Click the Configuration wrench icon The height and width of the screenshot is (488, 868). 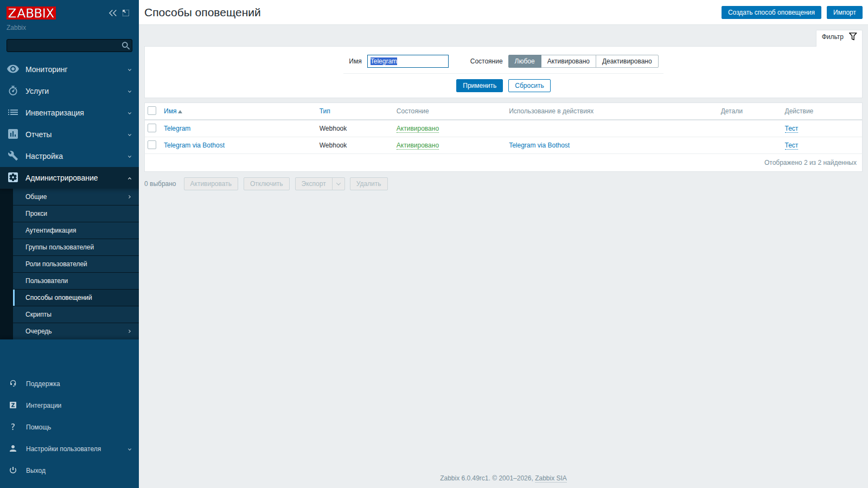click(x=13, y=156)
